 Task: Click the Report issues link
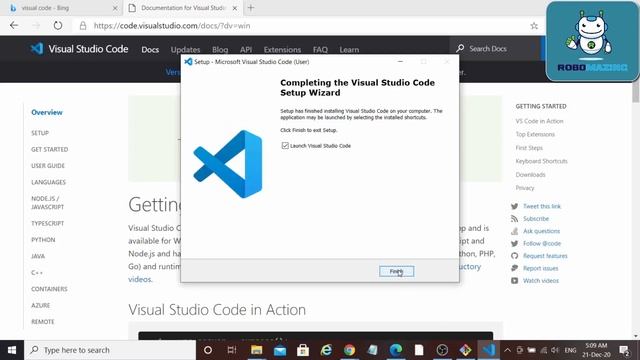pyautogui.click(x=540, y=268)
